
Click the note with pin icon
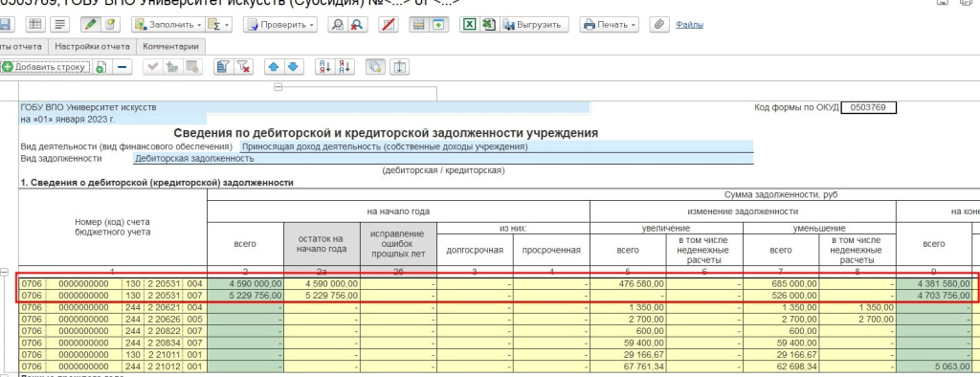tap(110, 24)
